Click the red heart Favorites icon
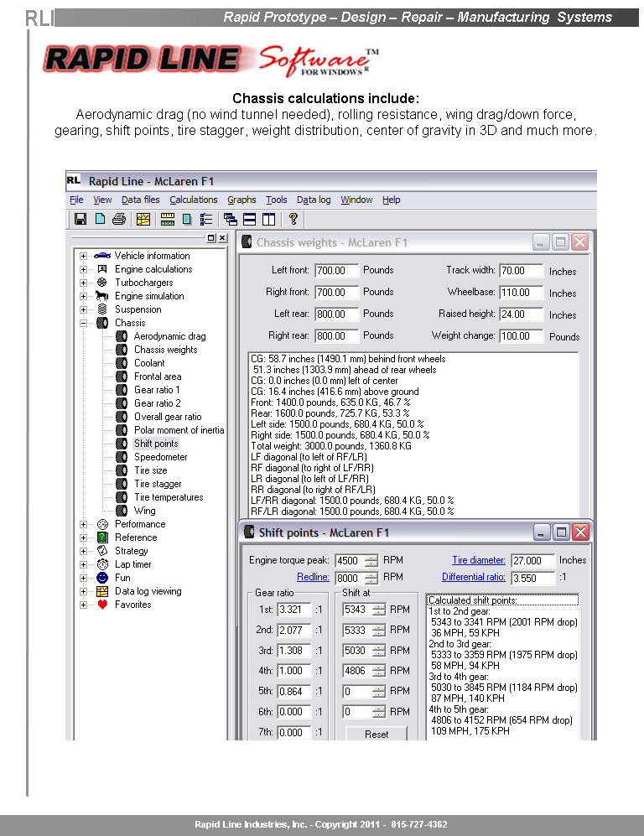The height and width of the screenshot is (836, 644). click(102, 604)
